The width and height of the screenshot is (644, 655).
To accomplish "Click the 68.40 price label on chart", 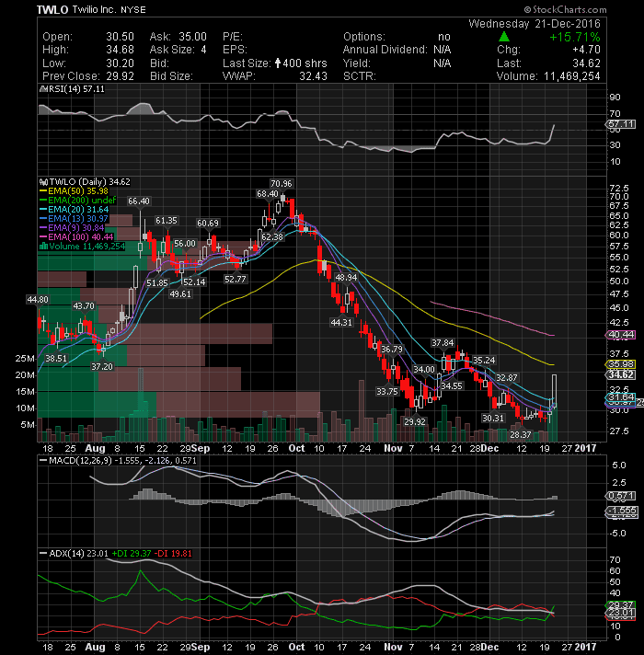I will click(268, 194).
